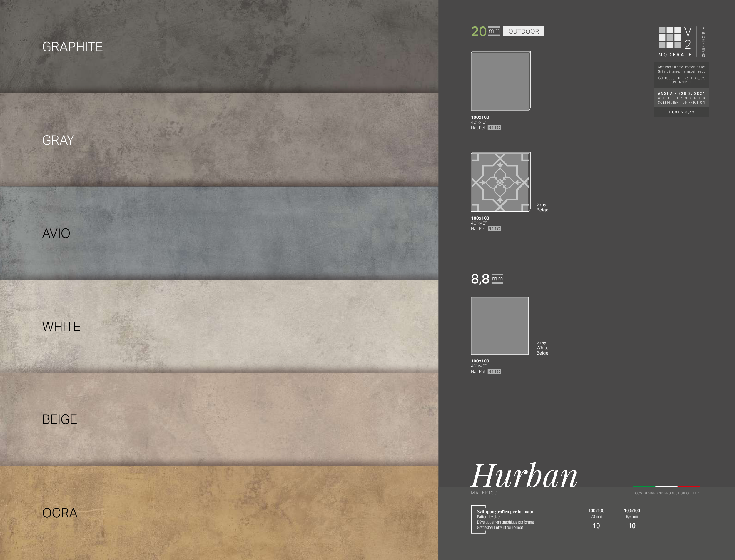Choose the OCRA color swatch
735x560 pixels.
219,513
